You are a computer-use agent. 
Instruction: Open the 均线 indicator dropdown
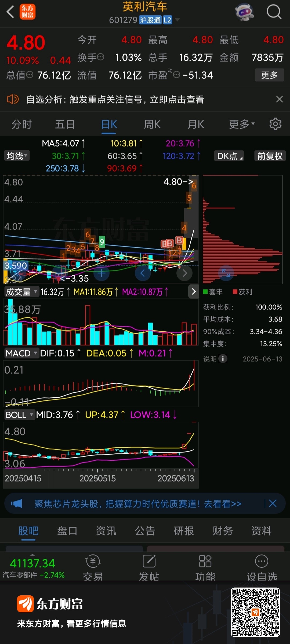pos(17,156)
